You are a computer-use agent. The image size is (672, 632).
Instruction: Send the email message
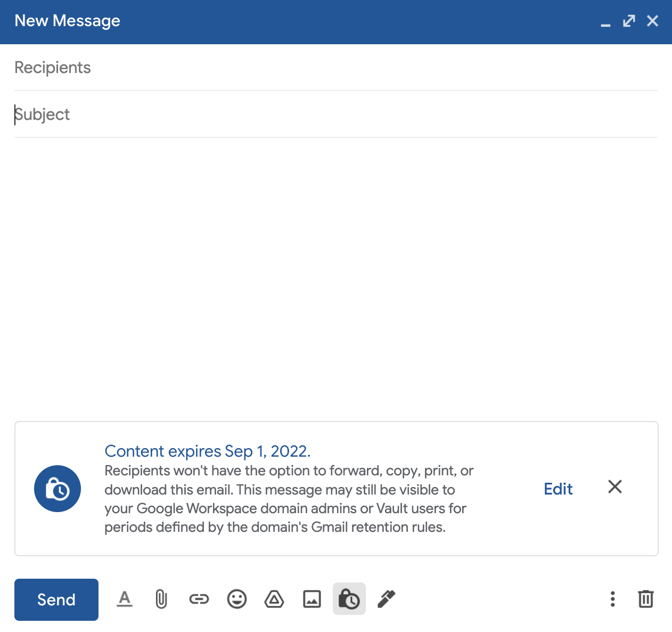pyautogui.click(x=56, y=599)
